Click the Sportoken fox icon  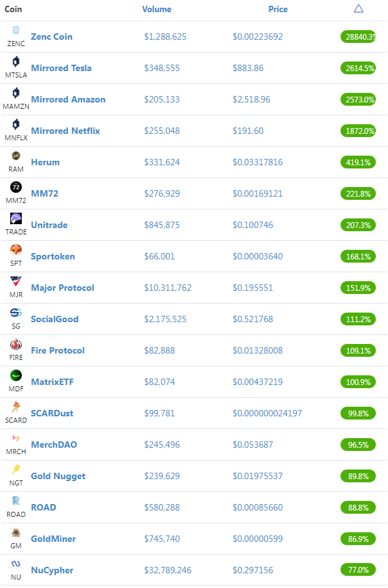click(x=16, y=250)
